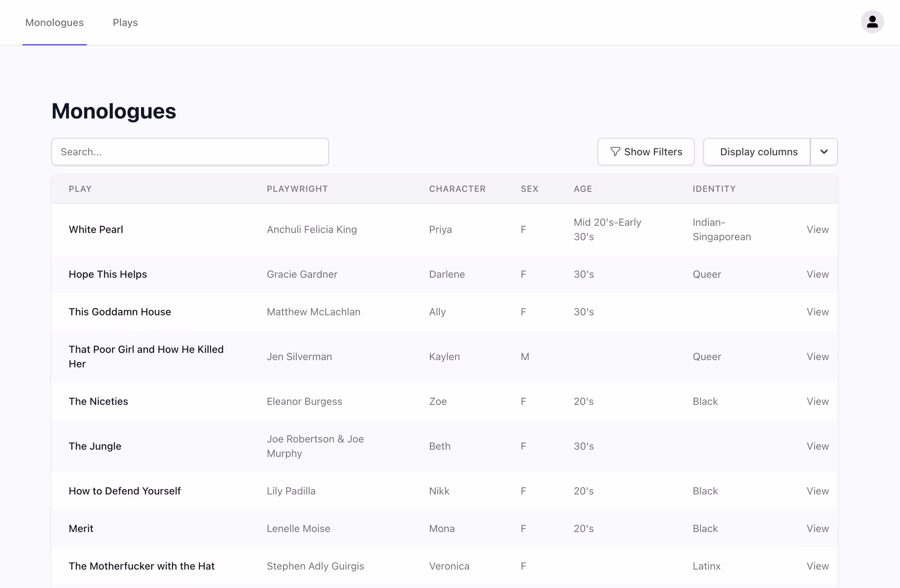Viewport: 900px width, 588px height.
Task: Open View link for This Goddamn House
Action: [x=817, y=312]
